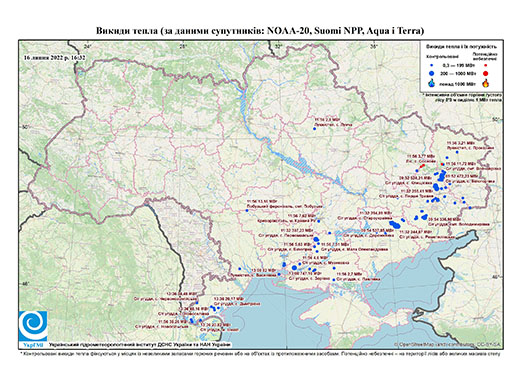This screenshot has height=368, width=520.
Task: Select the small blue dot legend symbol
Action: pyautogui.click(x=432, y=65)
